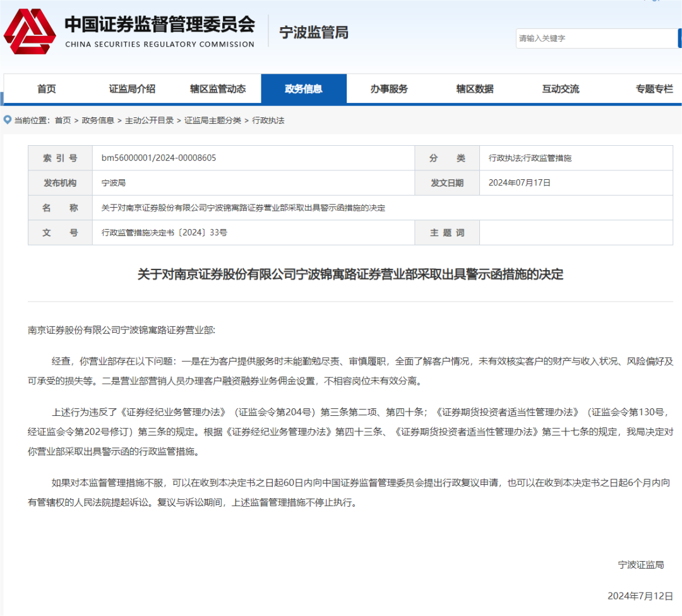Select the 政务信息 navigation tab
This screenshot has width=682, height=616.
tap(304, 89)
